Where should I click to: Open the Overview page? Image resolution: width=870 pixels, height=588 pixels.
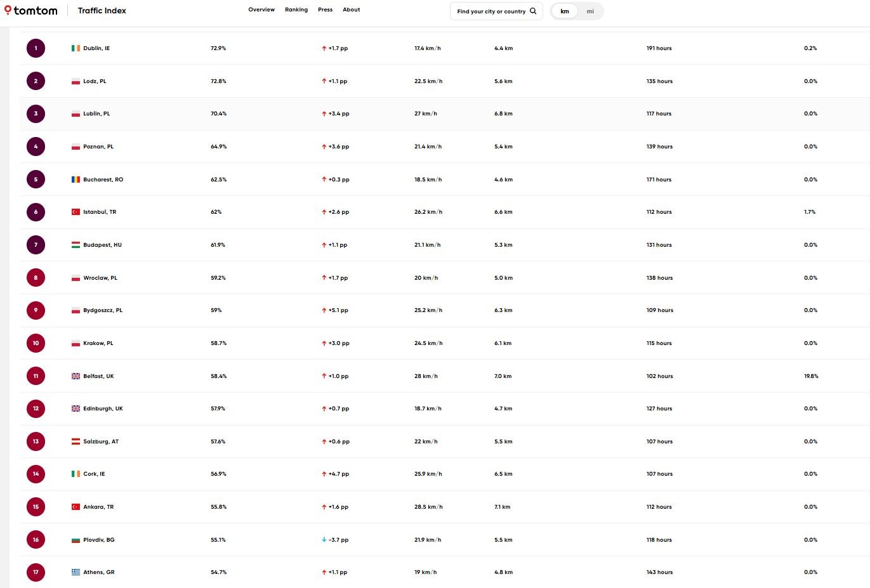coord(261,10)
